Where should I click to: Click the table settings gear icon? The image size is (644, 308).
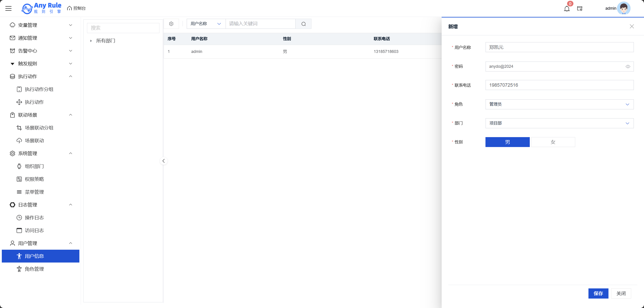tap(171, 24)
